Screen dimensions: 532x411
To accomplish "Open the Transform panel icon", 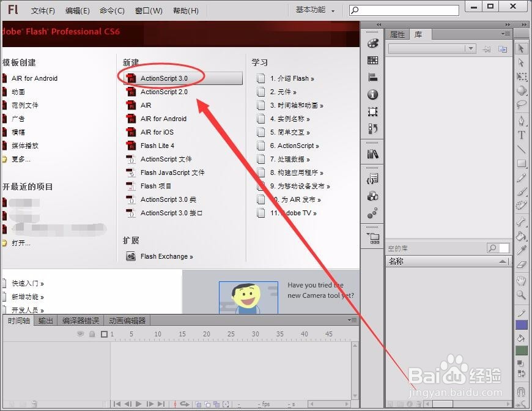I will point(373,111).
